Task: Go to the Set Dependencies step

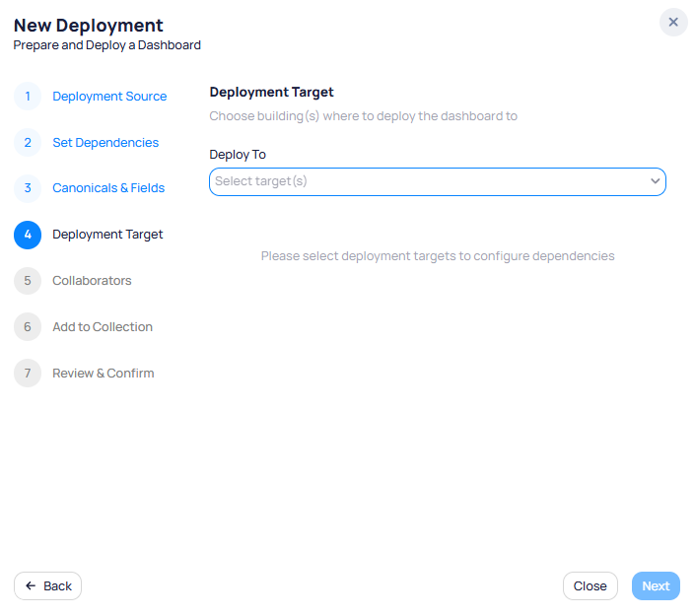Action: [105, 143]
